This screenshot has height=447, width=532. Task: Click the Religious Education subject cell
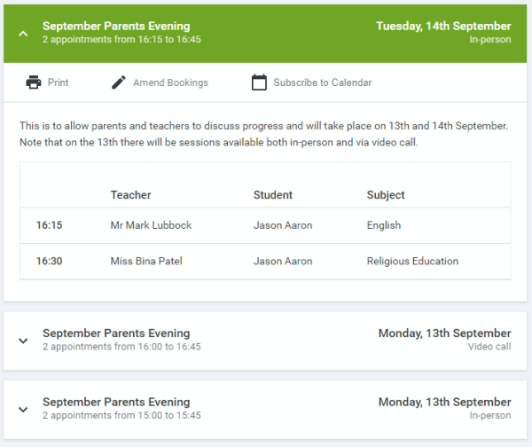pyautogui.click(x=413, y=261)
